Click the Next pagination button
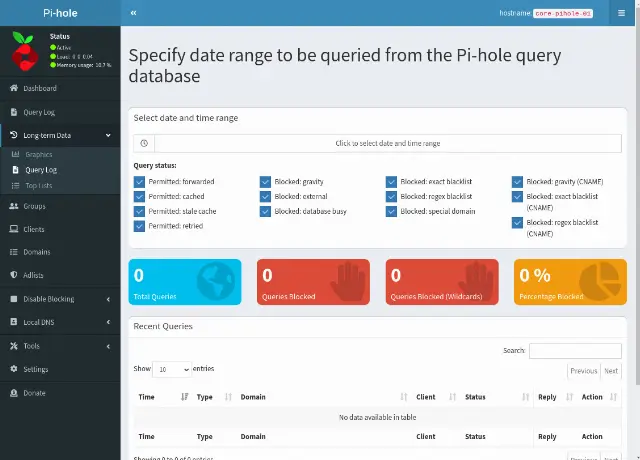Image resolution: width=640 pixels, height=460 pixels. 611,371
